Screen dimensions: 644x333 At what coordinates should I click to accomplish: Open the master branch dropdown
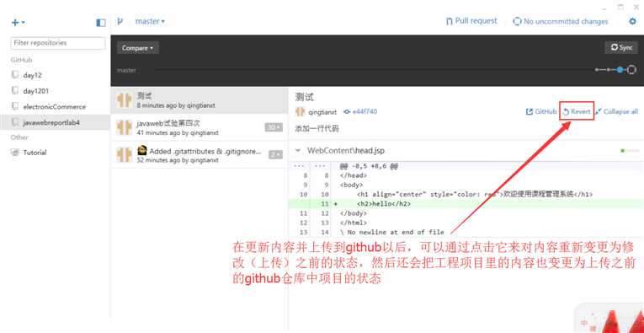coord(150,21)
